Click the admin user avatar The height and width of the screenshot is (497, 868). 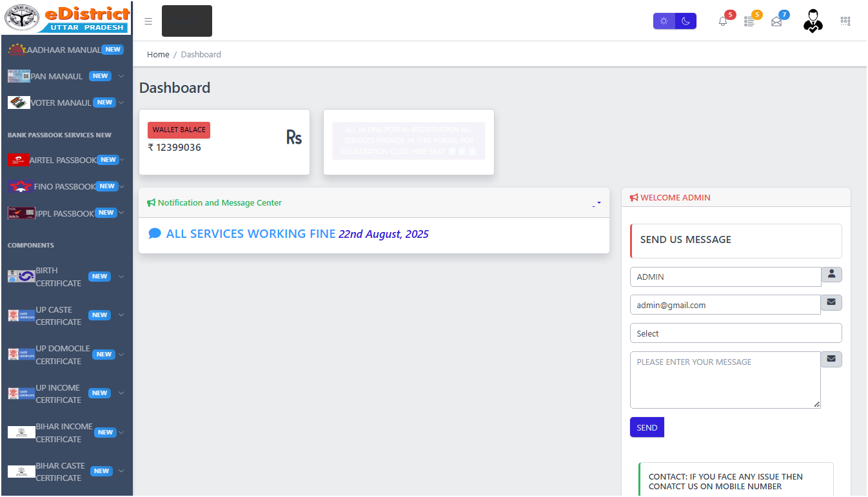coord(813,21)
